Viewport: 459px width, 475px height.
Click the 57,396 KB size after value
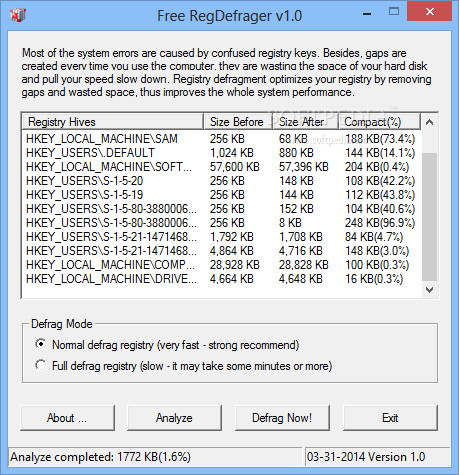(304, 167)
